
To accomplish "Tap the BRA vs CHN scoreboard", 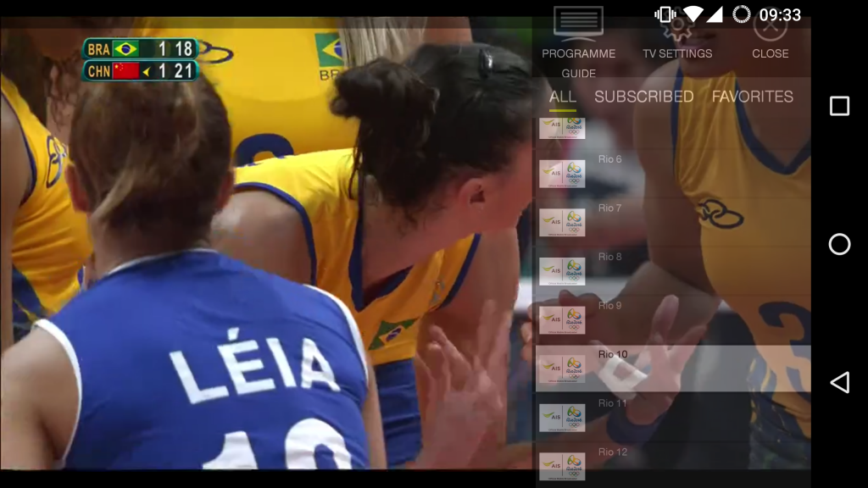I will pyautogui.click(x=140, y=59).
